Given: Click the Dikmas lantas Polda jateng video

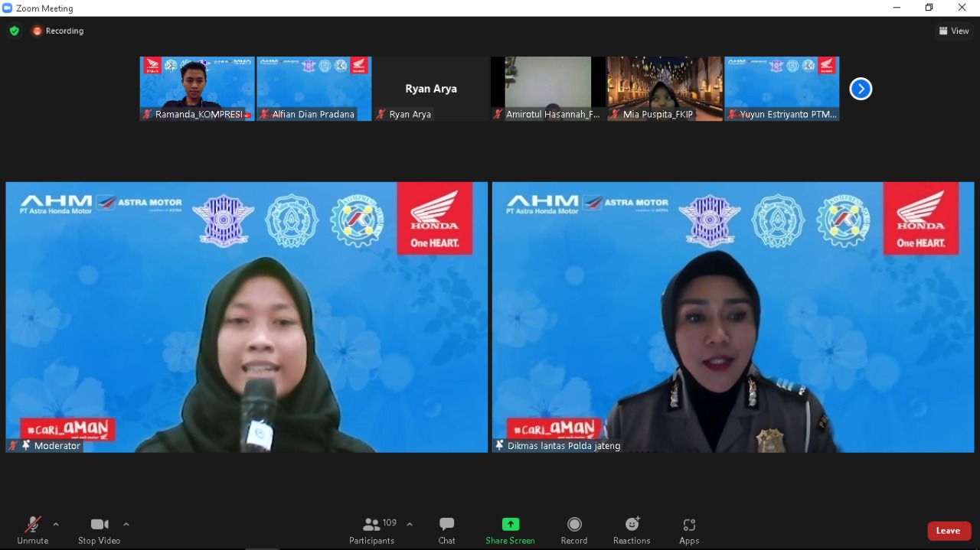Looking at the screenshot, I should [733, 317].
